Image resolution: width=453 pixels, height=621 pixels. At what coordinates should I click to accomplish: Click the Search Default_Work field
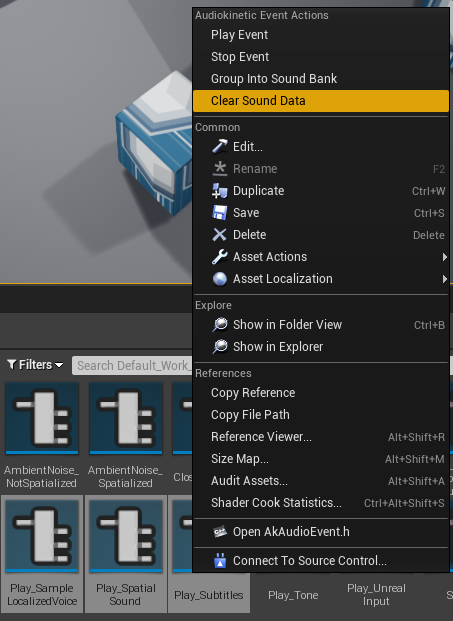pyautogui.click(x=132, y=366)
